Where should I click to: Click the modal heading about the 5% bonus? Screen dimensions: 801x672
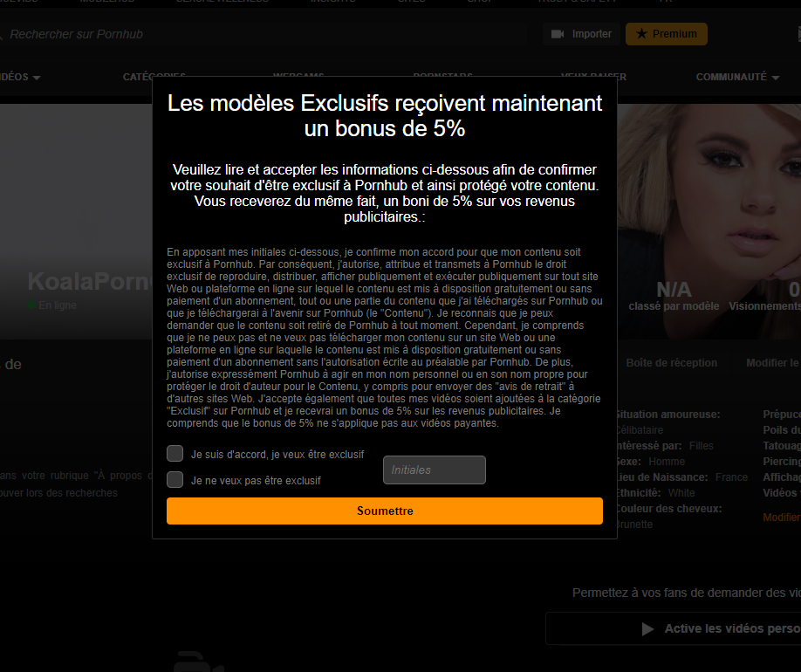(x=385, y=116)
